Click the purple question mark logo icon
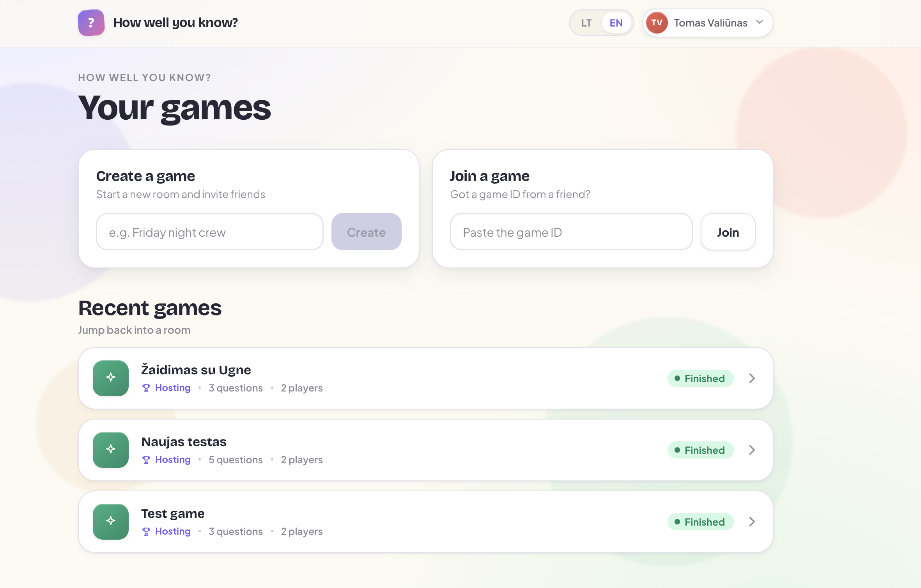This screenshot has width=921, height=588. click(x=91, y=23)
